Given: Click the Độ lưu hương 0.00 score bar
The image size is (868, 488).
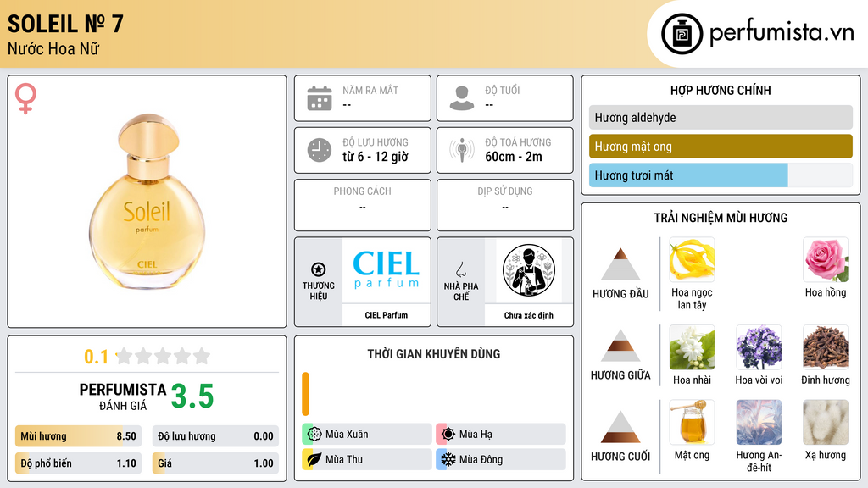Looking at the screenshot, I should (215, 436).
